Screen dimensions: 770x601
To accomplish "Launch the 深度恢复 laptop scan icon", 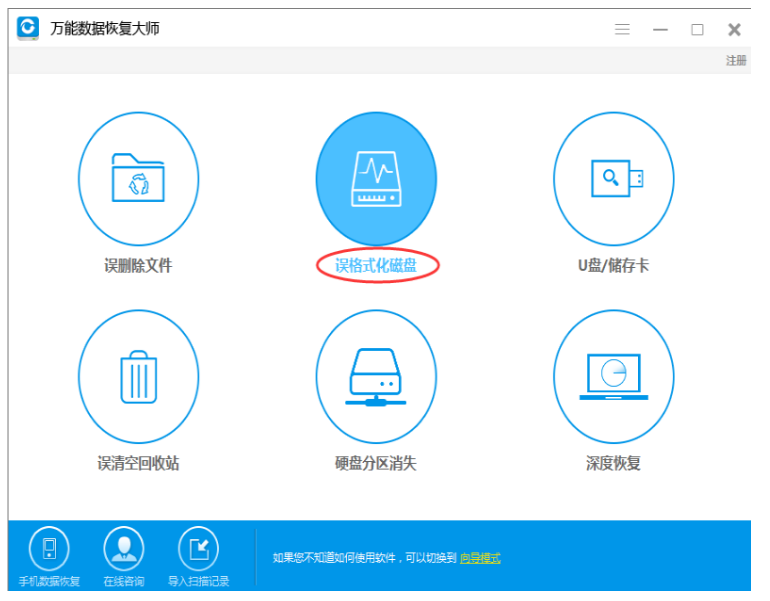I will (x=614, y=377).
